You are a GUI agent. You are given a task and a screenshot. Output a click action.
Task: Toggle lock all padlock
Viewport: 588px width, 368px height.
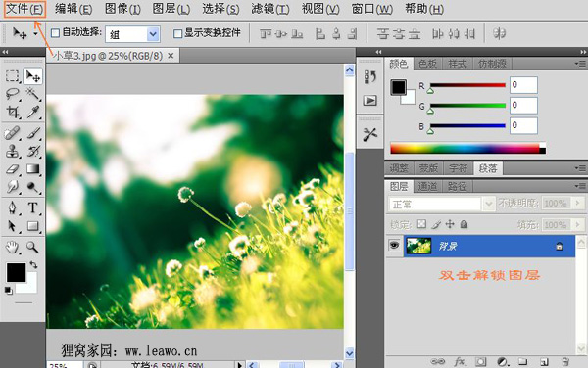(x=464, y=224)
